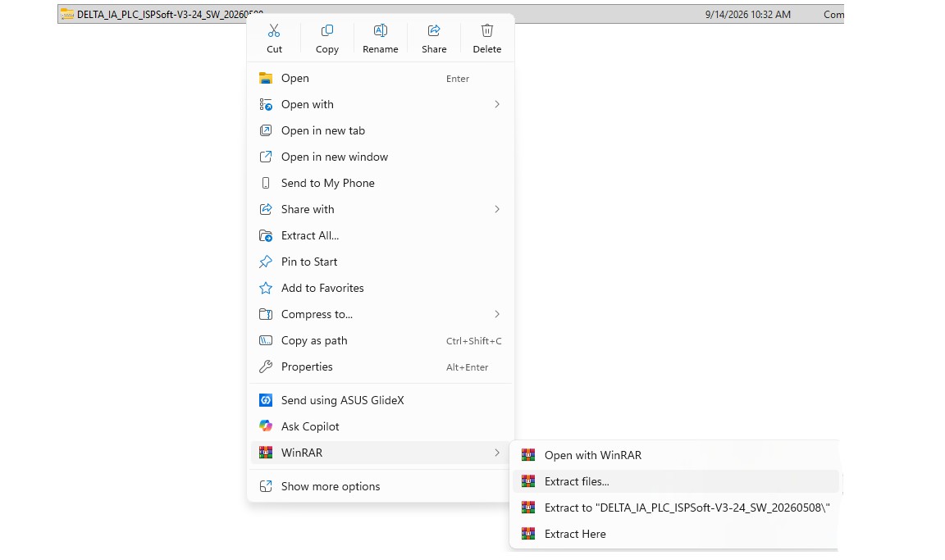945x560 pixels.
Task: Click the icon beside Extract files...
Action: 528,482
